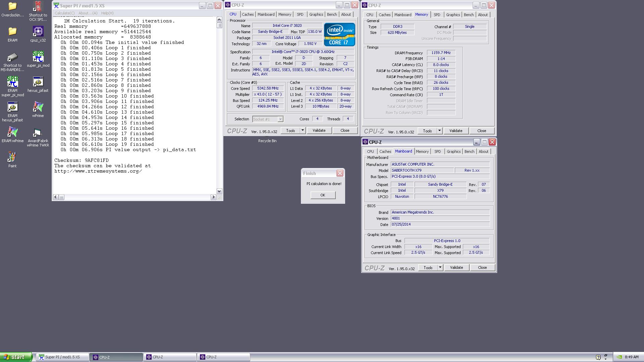Click Validate button in Memory window
The width and height of the screenshot is (644, 362).
point(456,131)
